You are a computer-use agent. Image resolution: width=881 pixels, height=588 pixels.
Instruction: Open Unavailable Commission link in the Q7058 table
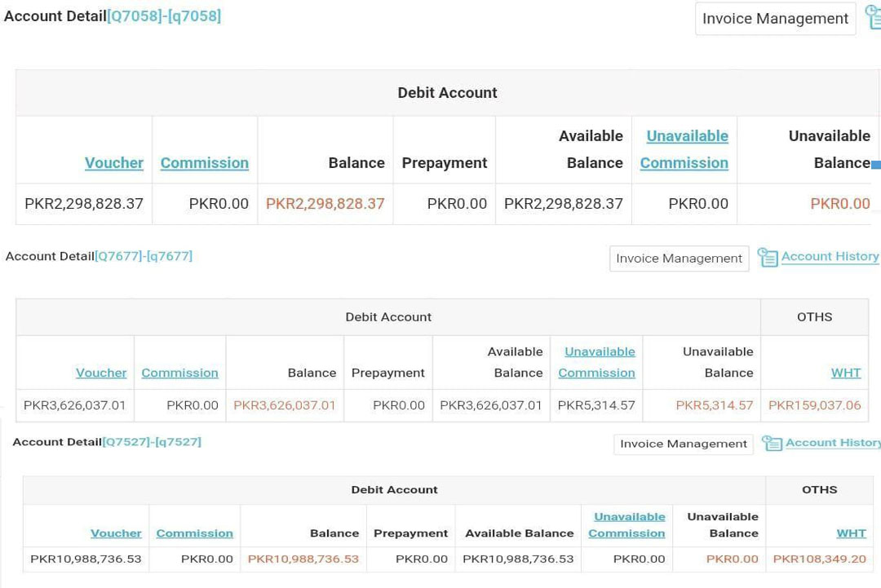click(684, 149)
